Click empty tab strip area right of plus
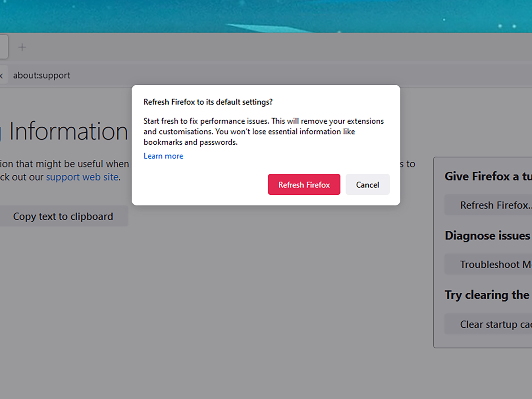Viewport: 532px width, 399px height. [266, 47]
